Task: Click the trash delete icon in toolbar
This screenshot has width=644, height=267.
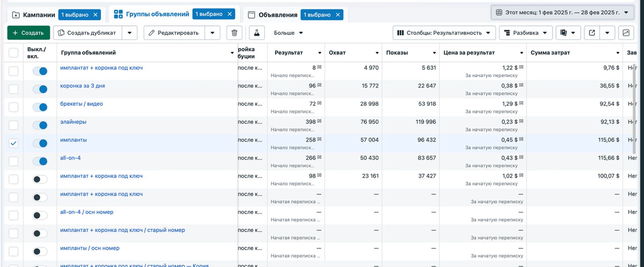Action: (234, 33)
